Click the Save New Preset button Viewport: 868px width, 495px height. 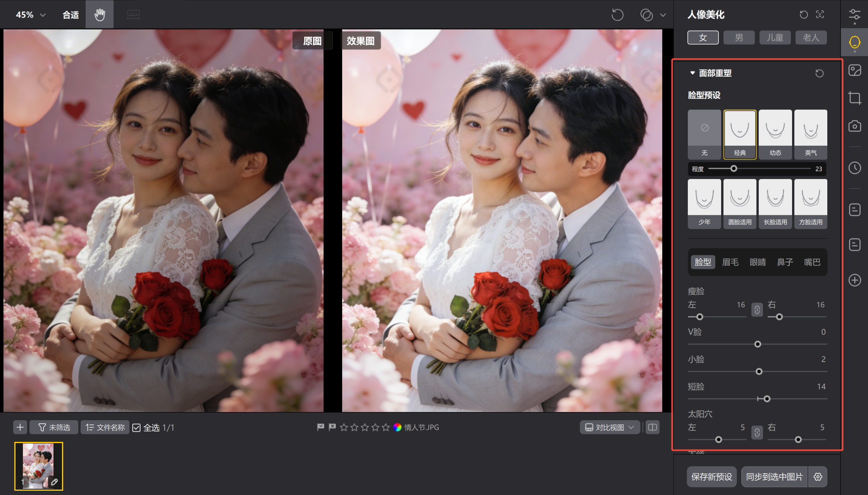click(x=711, y=477)
